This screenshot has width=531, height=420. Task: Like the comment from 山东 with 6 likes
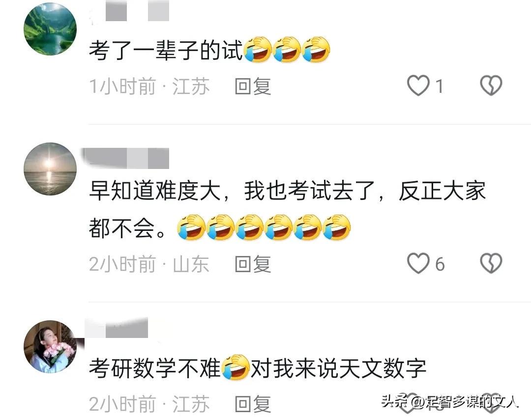418,263
